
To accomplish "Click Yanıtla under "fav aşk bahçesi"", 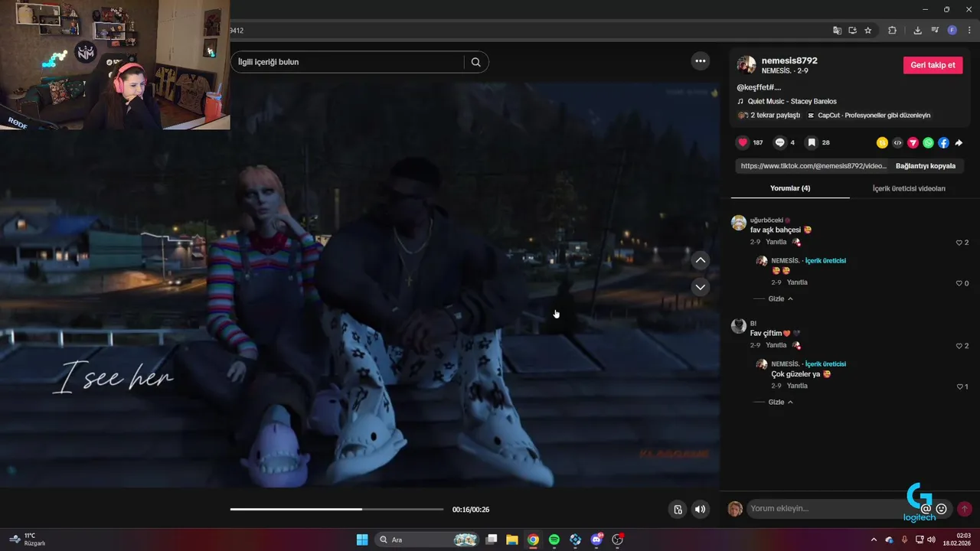I will 776,242.
